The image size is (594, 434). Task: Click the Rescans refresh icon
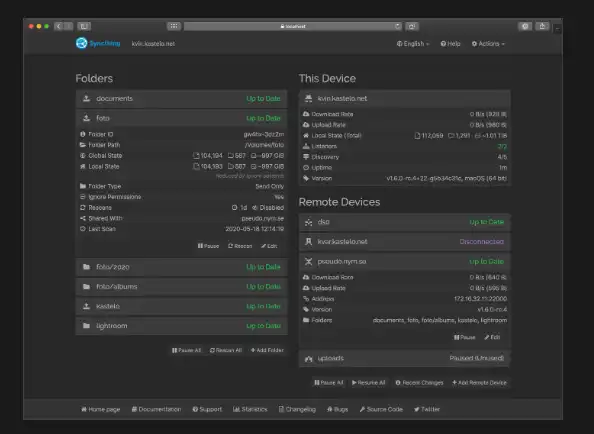[x=83, y=208]
